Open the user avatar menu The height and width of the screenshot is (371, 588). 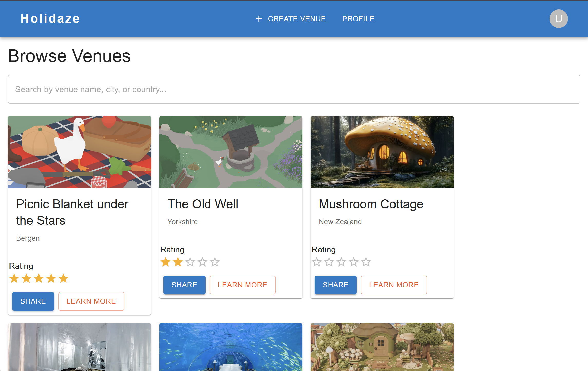click(558, 19)
